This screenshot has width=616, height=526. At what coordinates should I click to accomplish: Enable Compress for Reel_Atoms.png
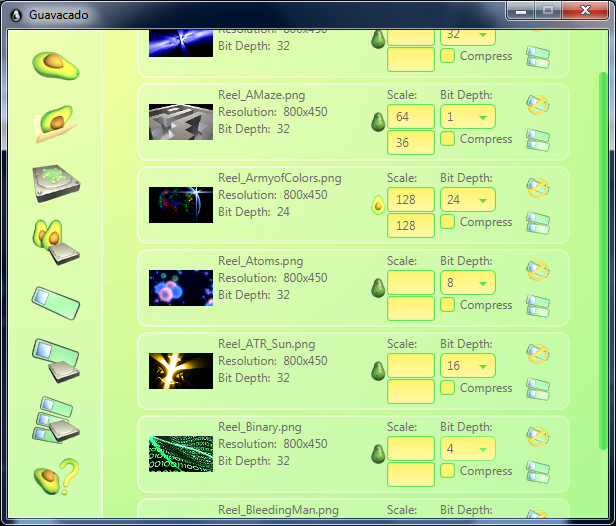447,304
